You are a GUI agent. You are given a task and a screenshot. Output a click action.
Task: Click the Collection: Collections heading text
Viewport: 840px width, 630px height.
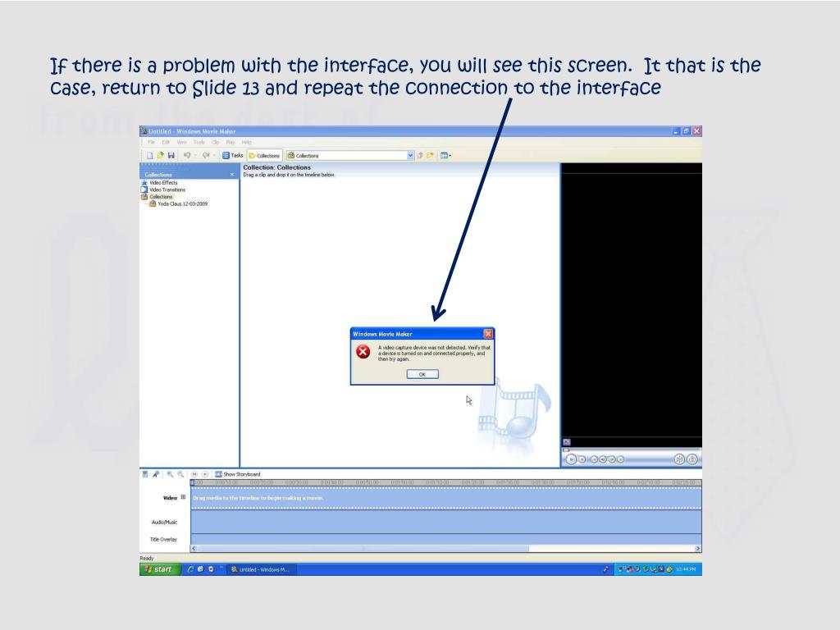277,167
